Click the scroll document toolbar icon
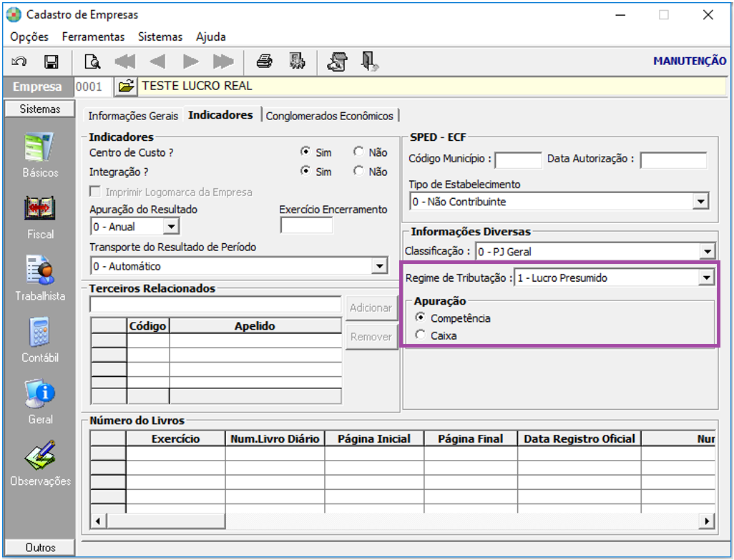Viewport: 734px width, 560px height. pos(338,62)
